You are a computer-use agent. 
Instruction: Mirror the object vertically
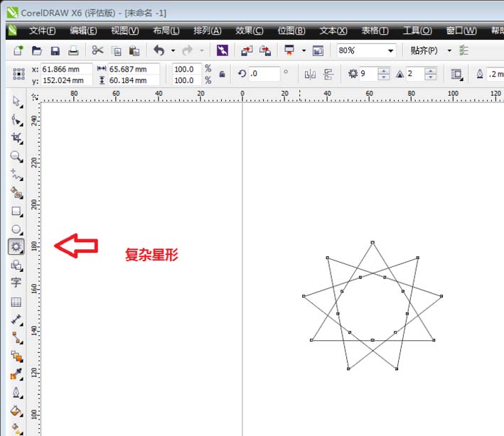328,75
